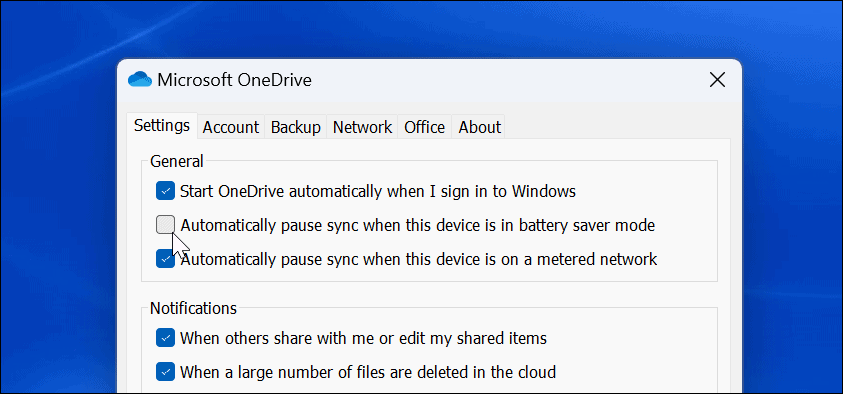
Task: Click the Notifications group heading
Action: pyautogui.click(x=193, y=308)
